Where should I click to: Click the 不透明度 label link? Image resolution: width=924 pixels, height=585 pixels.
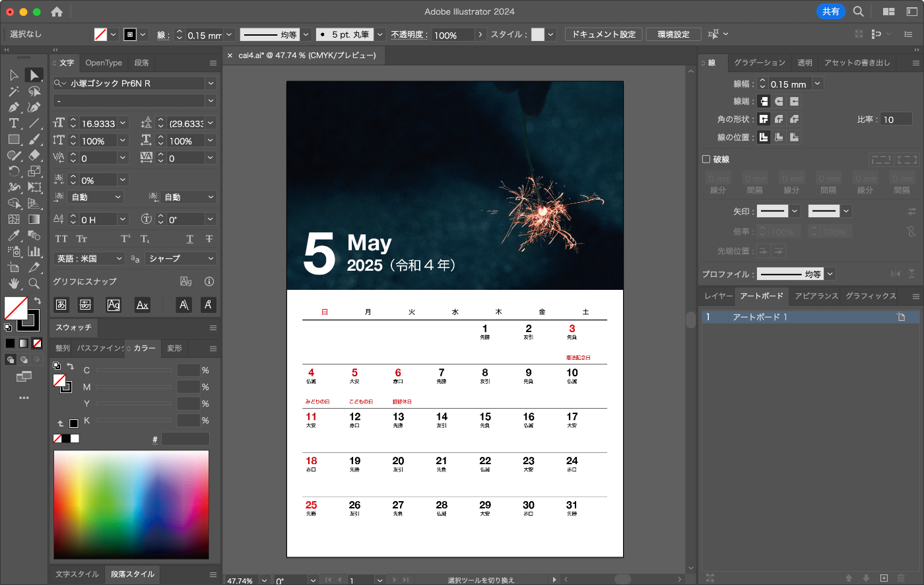[409, 34]
